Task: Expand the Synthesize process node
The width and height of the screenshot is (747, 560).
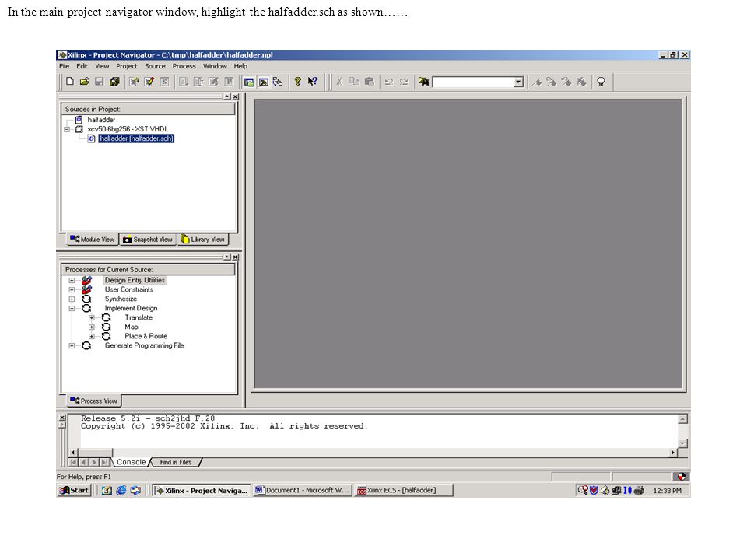Action: click(72, 299)
